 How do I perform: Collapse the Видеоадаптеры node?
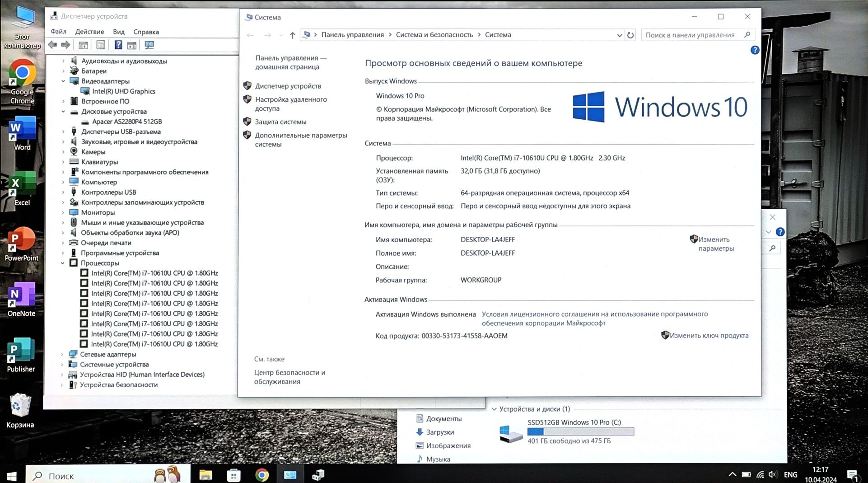click(x=63, y=81)
